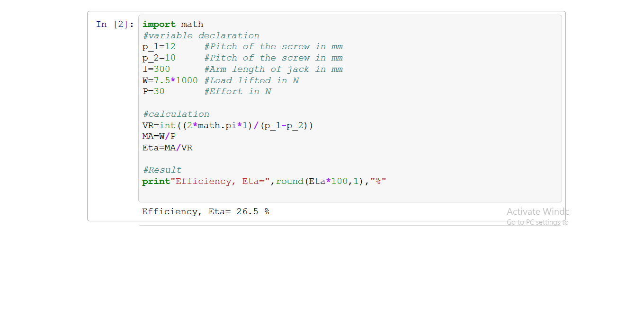Viewport: 644px width, 332px height.
Task: Click the int keyword in VR line
Action: click(x=167, y=126)
